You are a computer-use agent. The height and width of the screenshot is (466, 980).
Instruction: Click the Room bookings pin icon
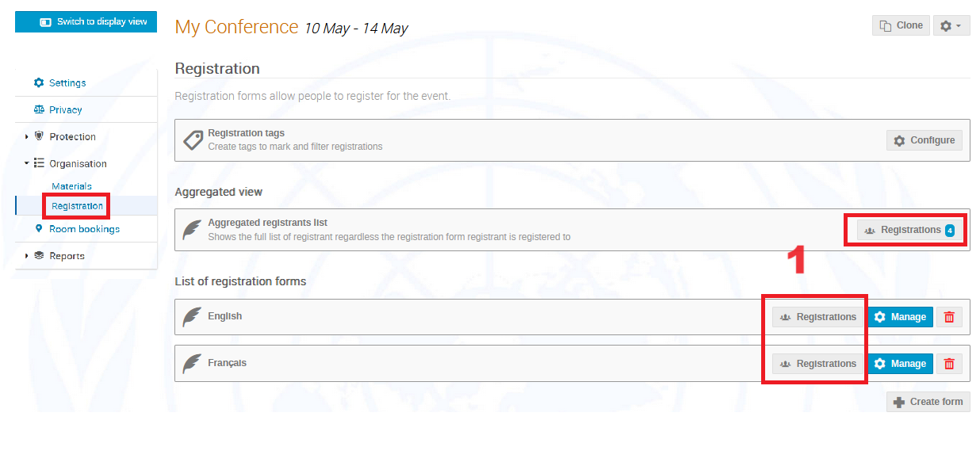(x=40, y=229)
